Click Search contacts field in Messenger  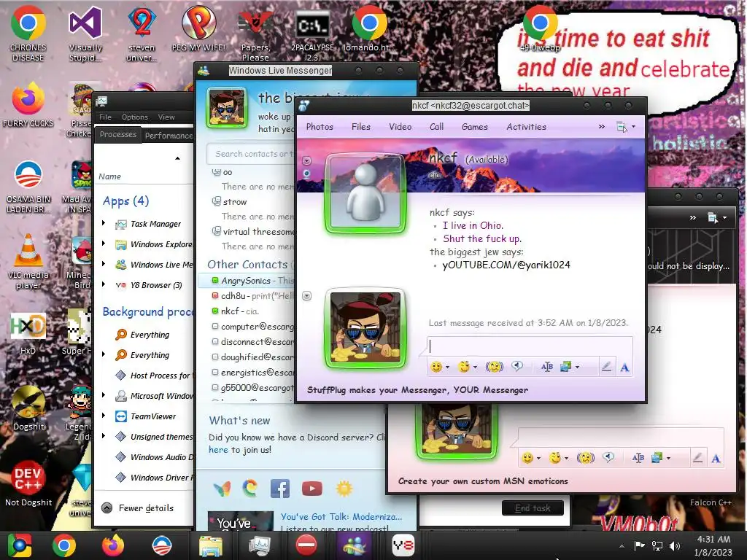(x=252, y=154)
